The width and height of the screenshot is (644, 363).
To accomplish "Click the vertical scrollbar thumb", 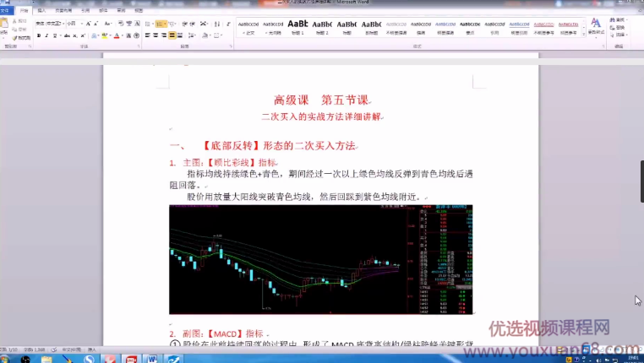I will (642, 181).
